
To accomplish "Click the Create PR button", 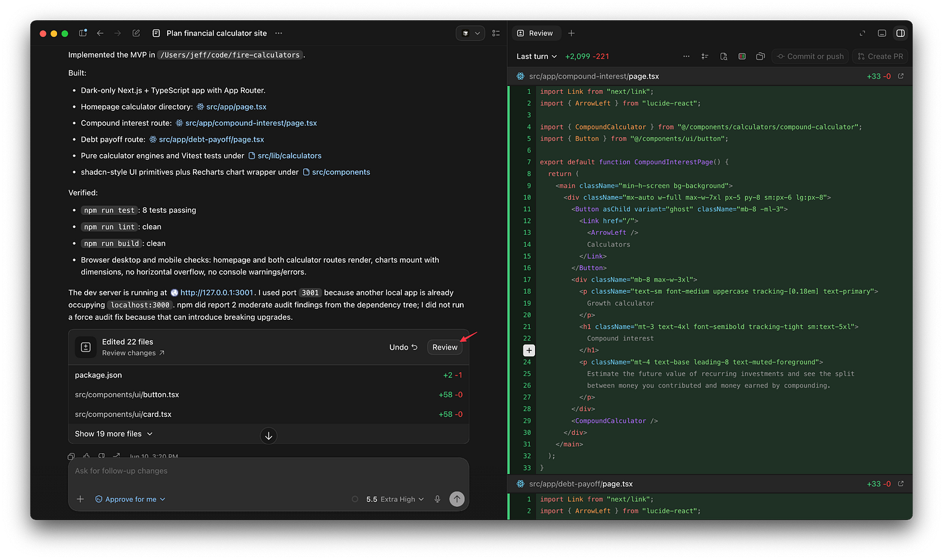I will (880, 56).
